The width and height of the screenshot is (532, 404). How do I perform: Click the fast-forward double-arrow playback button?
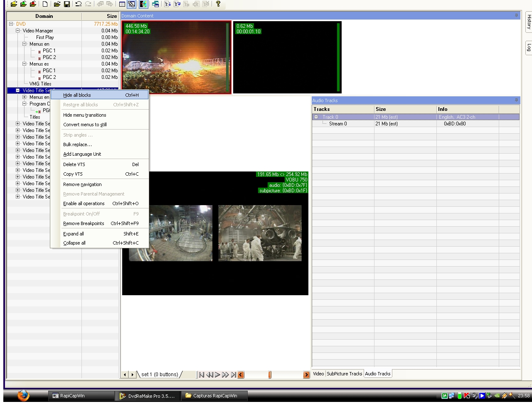tap(225, 375)
